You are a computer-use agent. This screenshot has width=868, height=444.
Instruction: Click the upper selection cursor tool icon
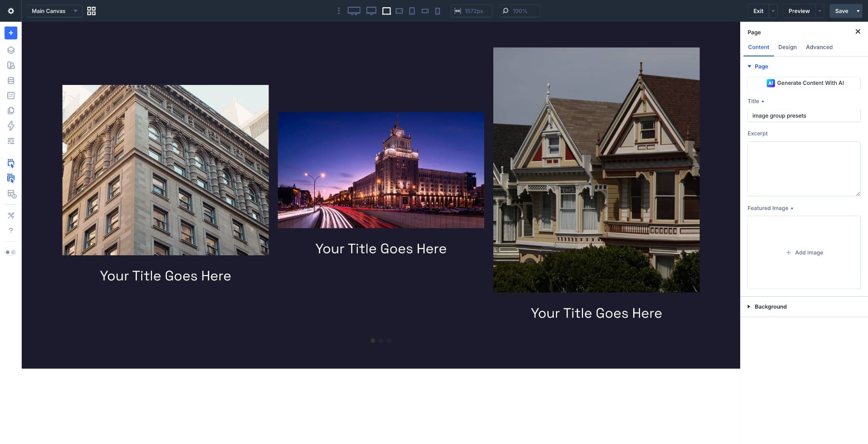coord(11,163)
